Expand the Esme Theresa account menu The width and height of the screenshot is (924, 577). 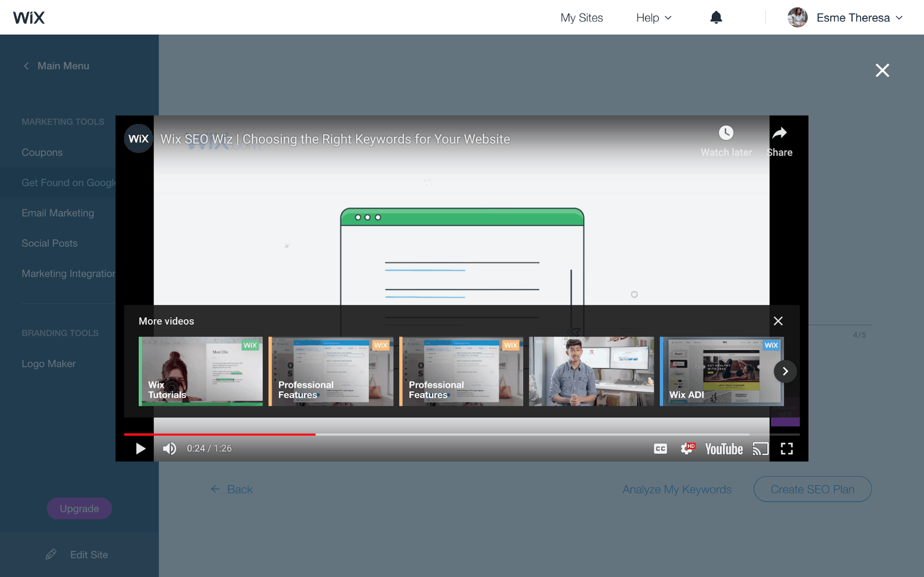tap(899, 18)
